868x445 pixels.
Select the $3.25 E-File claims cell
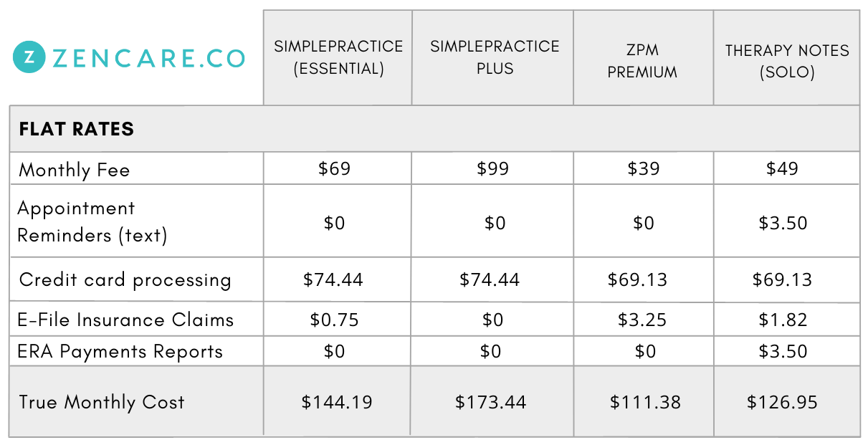[643, 320]
